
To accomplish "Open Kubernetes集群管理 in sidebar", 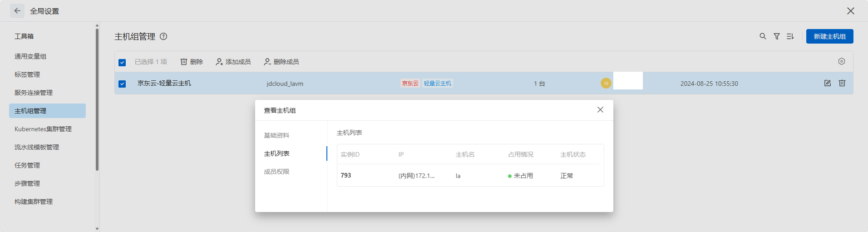I will 43,129.
